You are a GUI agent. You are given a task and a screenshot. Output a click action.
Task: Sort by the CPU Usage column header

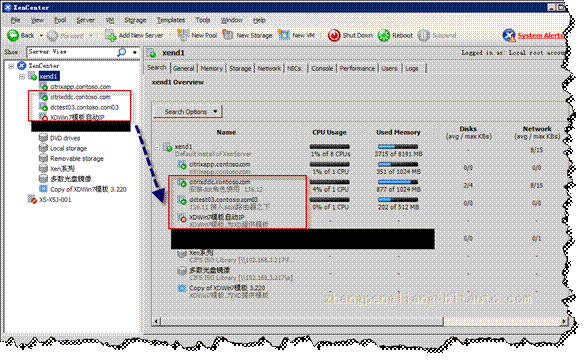(329, 132)
